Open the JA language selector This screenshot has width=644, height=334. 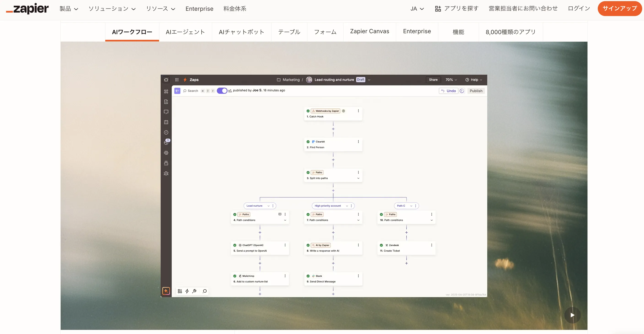(x=417, y=9)
